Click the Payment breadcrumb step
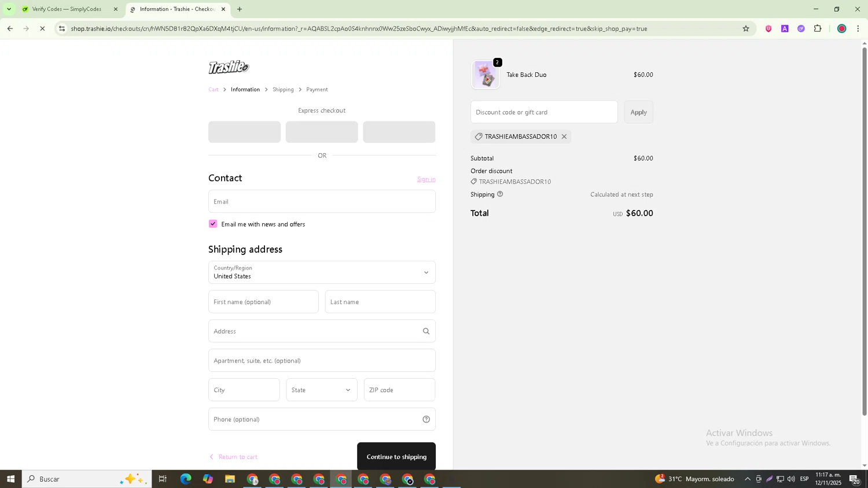Viewport: 868px width, 488px height. tap(317, 90)
